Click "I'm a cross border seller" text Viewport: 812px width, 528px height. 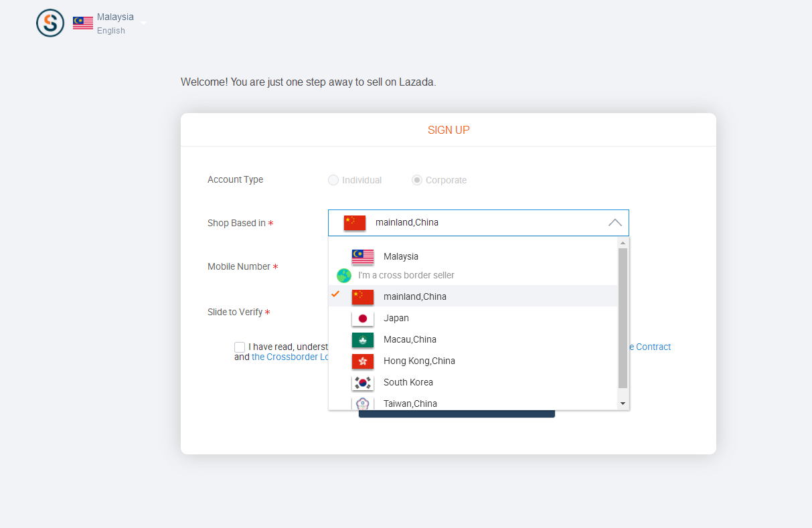tap(406, 275)
